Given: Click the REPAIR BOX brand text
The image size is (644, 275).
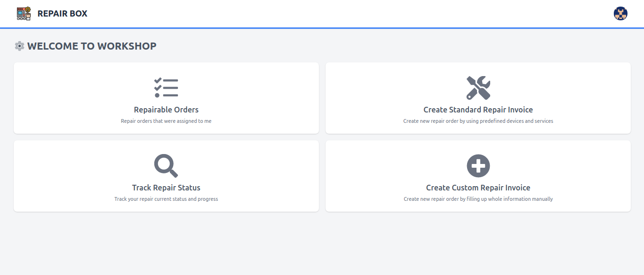Looking at the screenshot, I should [x=62, y=14].
